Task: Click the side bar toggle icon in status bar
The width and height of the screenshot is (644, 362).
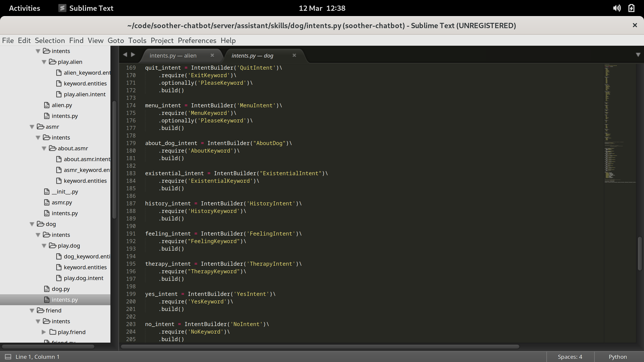Action: point(8,356)
